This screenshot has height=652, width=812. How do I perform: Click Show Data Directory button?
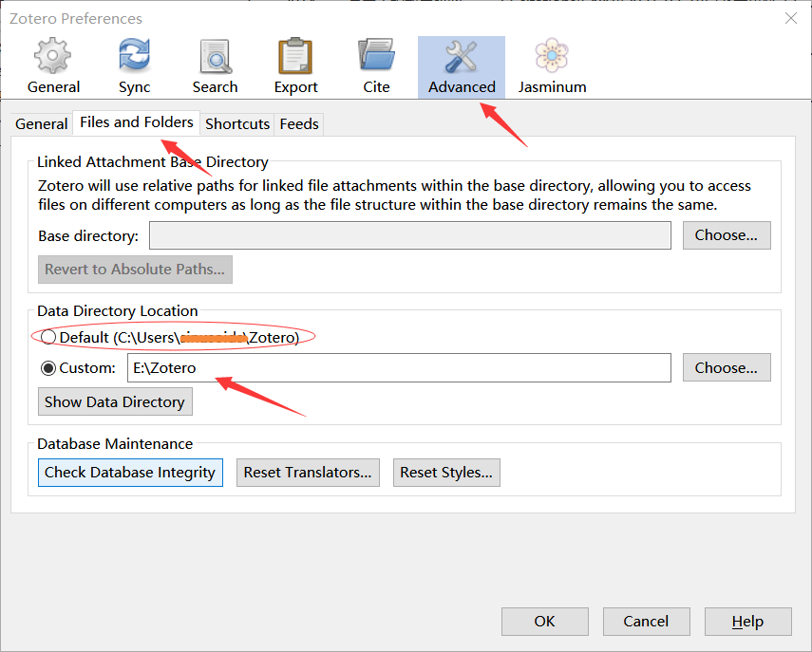[x=115, y=402]
